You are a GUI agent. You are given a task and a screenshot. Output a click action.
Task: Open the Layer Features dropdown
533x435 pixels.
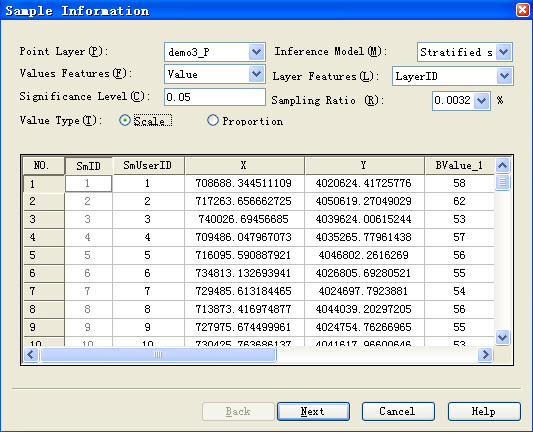click(x=504, y=76)
